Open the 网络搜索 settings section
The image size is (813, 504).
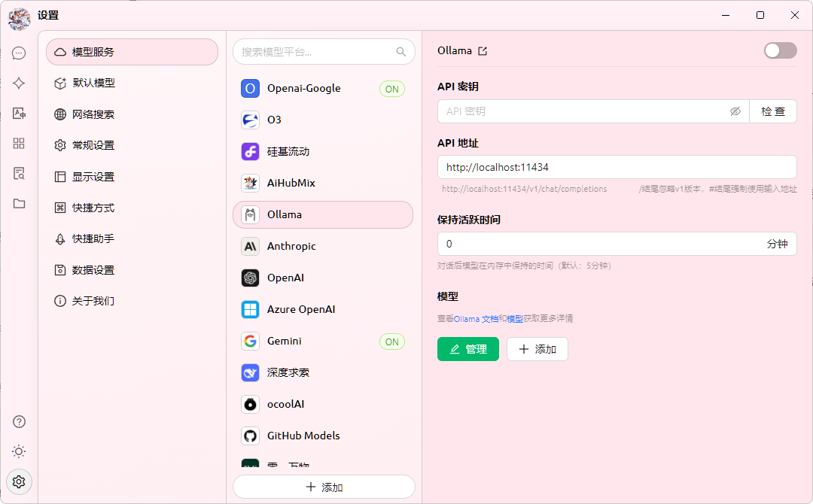click(93, 114)
